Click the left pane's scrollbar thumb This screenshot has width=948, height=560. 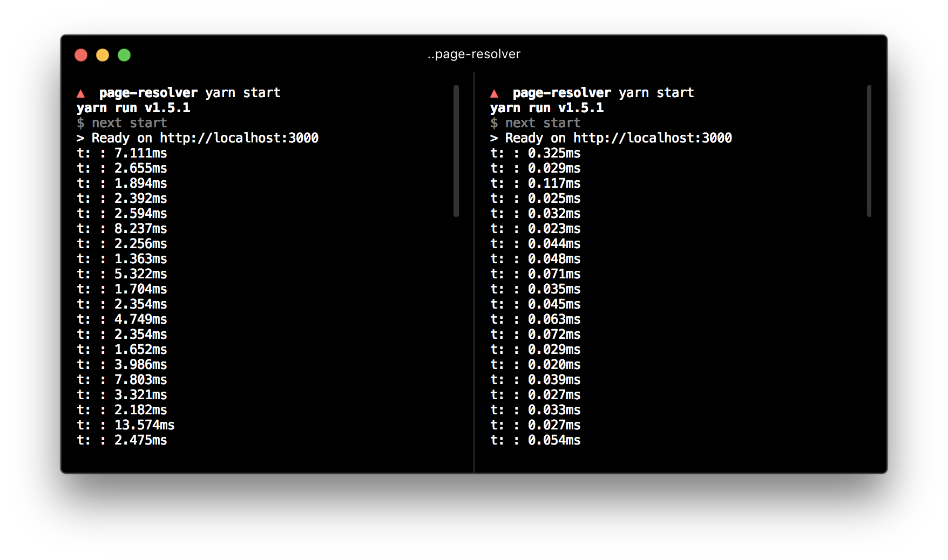456,151
